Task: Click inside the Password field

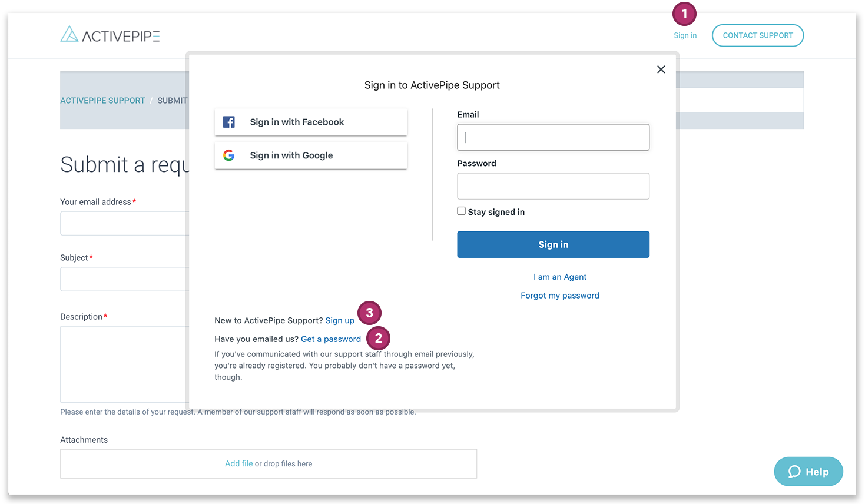Action: pos(553,185)
